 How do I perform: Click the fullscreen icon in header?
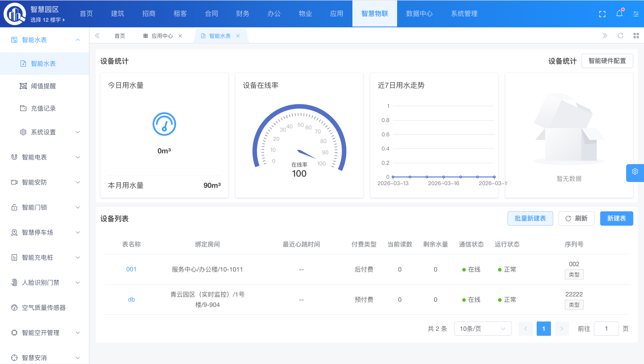pyautogui.click(x=602, y=14)
